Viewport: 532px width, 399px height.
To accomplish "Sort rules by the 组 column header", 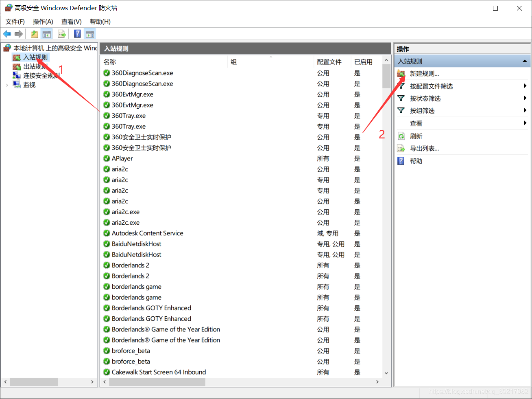I will [x=271, y=62].
